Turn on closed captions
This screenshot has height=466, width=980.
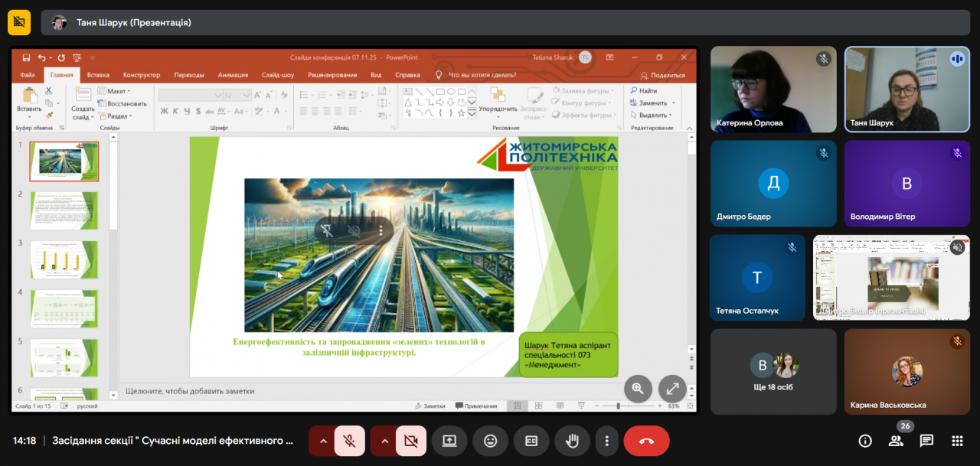point(531,441)
